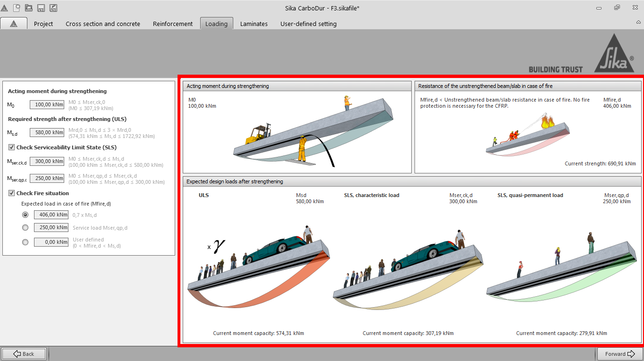Open a project with the folder icon
The height and width of the screenshot is (361, 644).
point(29,8)
